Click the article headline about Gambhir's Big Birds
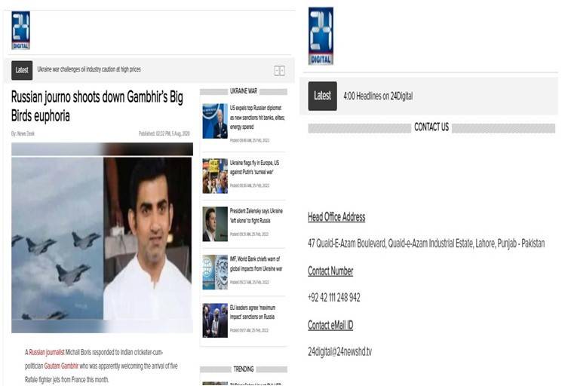Viewport: 568px width, 392px height. pos(97,106)
